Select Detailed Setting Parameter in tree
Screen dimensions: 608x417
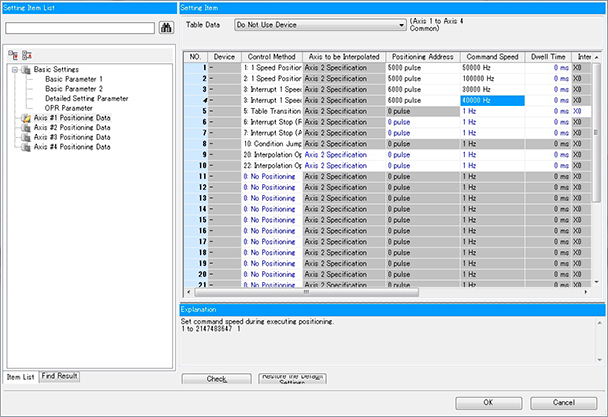pyautogui.click(x=86, y=99)
